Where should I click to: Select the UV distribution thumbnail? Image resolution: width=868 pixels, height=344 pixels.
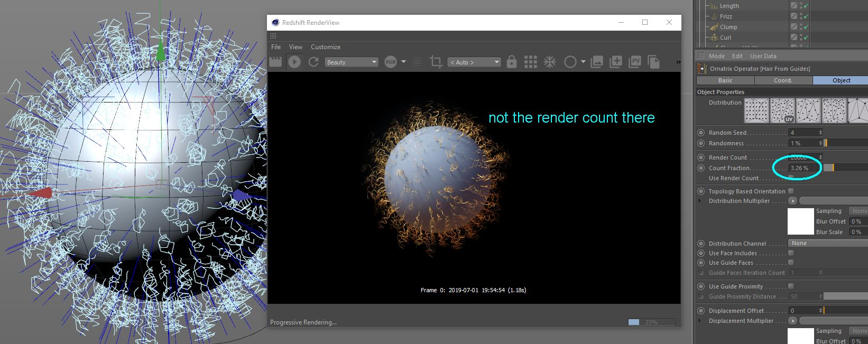click(x=782, y=110)
